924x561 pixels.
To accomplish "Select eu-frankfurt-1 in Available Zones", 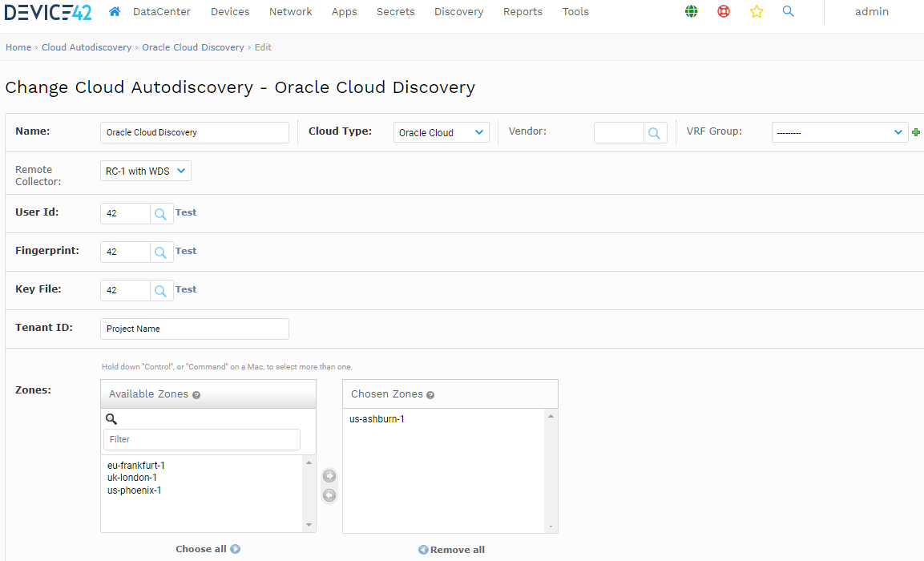I will 137,465.
